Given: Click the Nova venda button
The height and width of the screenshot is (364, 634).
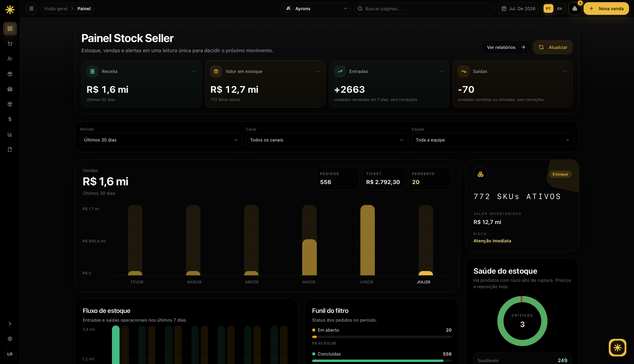Looking at the screenshot, I should coord(606,9).
